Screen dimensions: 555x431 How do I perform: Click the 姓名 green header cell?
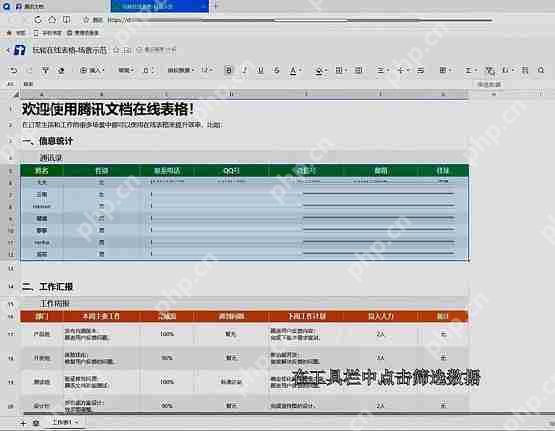(42, 171)
